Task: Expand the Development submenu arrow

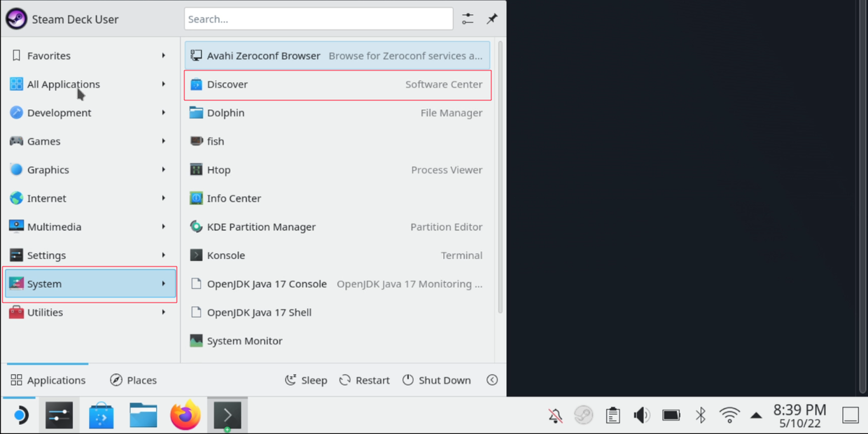Action: coord(164,113)
